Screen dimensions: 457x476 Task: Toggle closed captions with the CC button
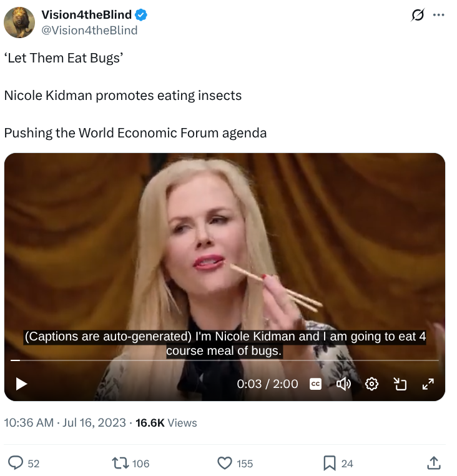point(315,384)
